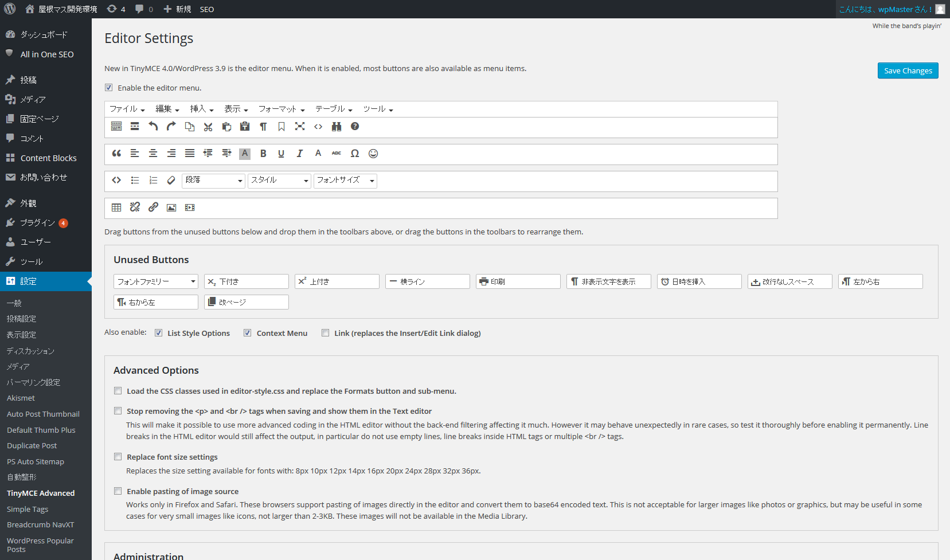Open the unused フォントファミリー dropdown
Screen dimensions: 950x560
point(156,281)
